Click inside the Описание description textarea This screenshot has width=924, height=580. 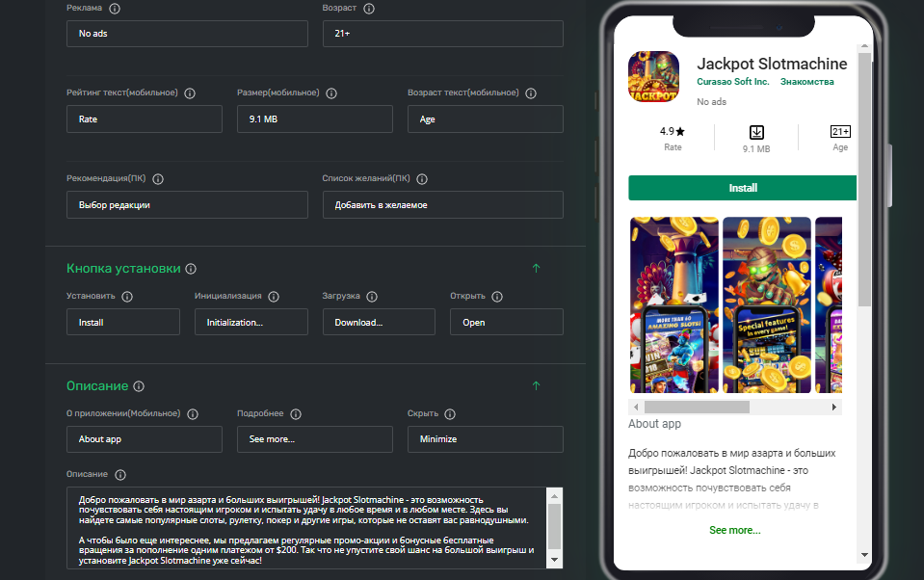[x=306, y=528]
